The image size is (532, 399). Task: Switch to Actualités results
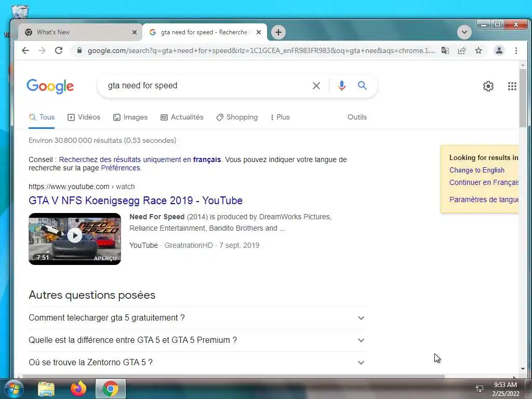point(182,117)
